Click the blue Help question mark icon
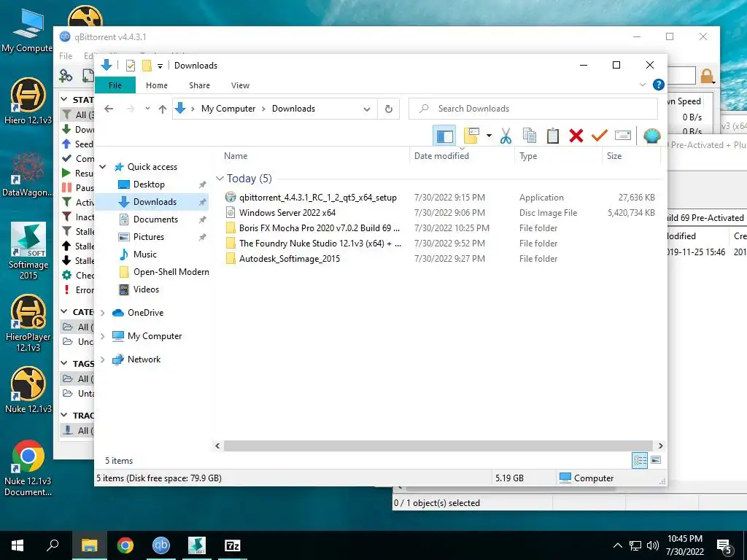The height and width of the screenshot is (560, 747). point(659,85)
